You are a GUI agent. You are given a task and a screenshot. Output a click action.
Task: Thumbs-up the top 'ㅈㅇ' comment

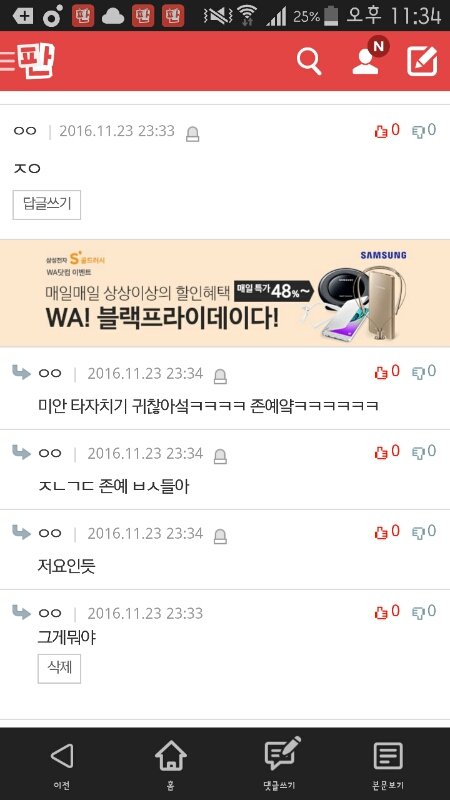[x=387, y=131]
